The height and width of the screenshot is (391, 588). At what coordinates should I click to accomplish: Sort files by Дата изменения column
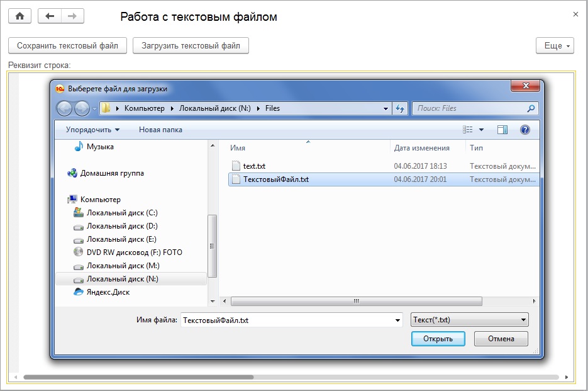421,148
